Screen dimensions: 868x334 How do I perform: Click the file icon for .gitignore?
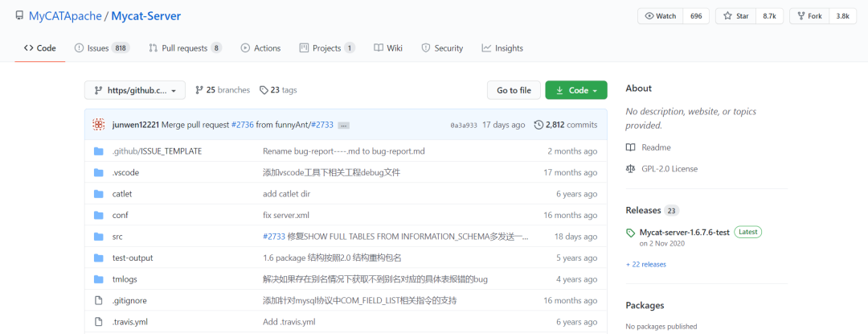99,300
